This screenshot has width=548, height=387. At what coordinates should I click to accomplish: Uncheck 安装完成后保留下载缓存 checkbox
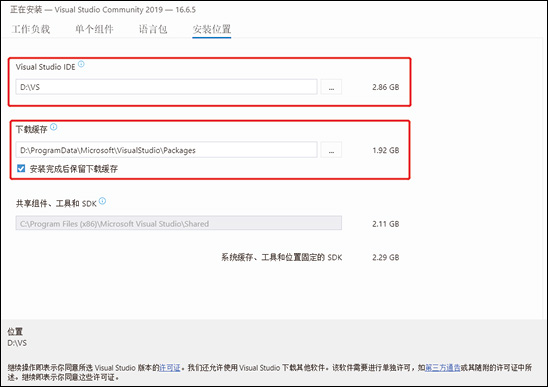point(21,169)
